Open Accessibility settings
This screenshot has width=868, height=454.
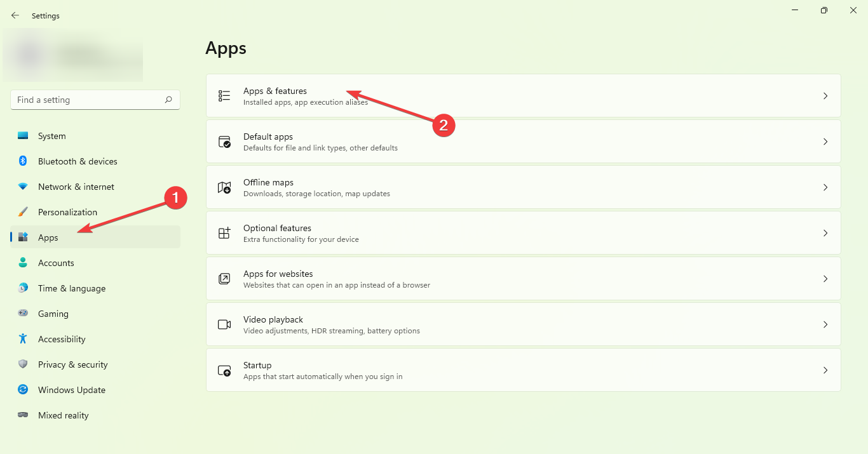click(x=95, y=339)
